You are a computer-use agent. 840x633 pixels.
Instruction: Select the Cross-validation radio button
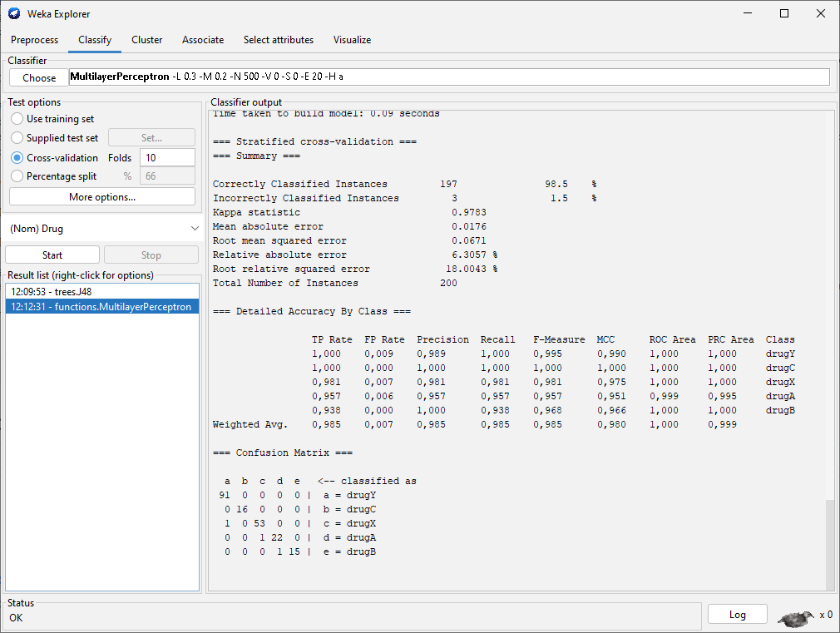coord(17,157)
